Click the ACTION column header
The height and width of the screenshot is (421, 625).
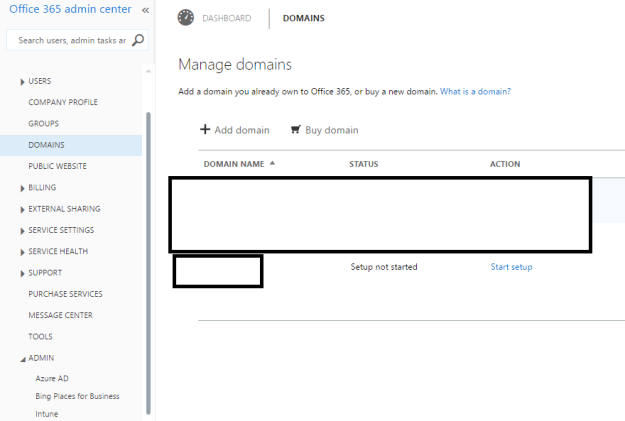click(505, 164)
